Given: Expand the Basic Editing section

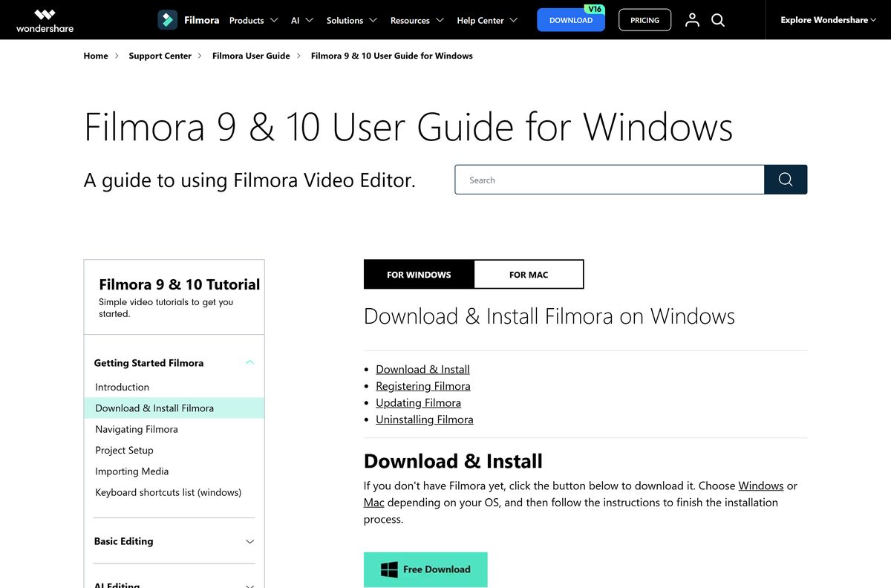Looking at the screenshot, I should tap(174, 541).
